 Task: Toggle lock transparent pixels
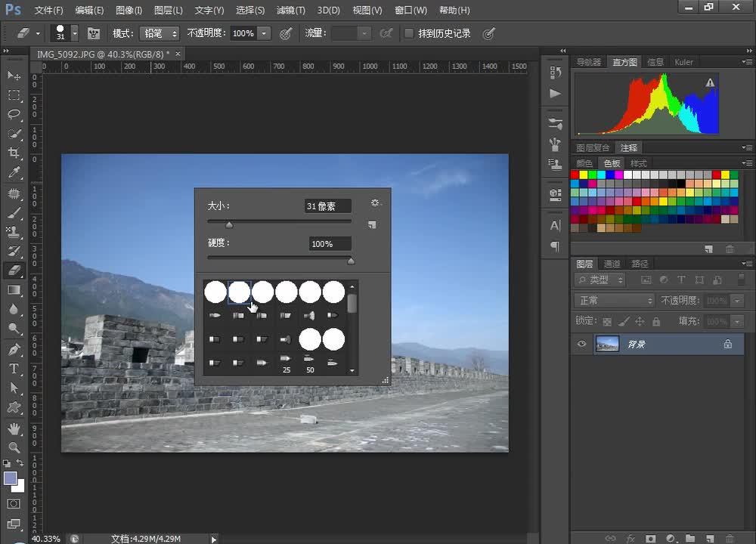(607, 321)
